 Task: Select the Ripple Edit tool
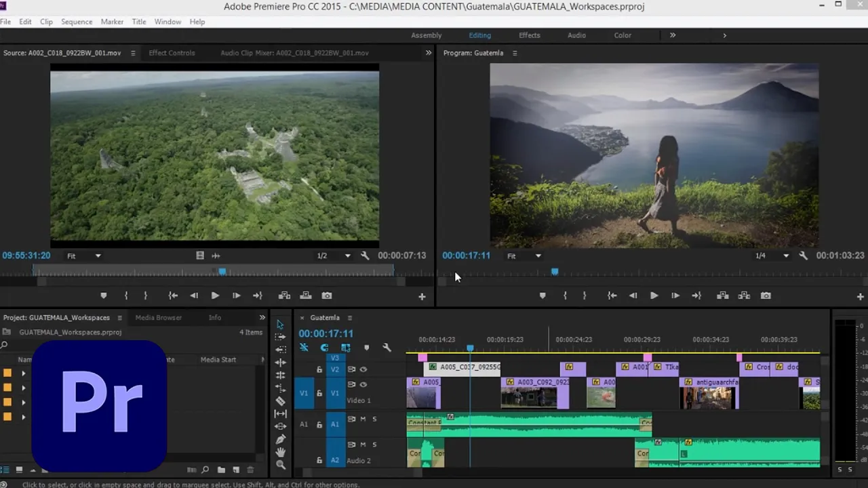[281, 362]
